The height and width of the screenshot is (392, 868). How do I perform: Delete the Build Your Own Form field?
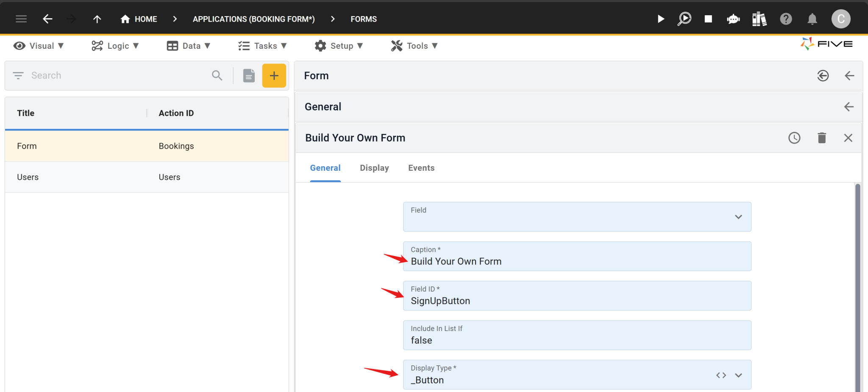821,138
